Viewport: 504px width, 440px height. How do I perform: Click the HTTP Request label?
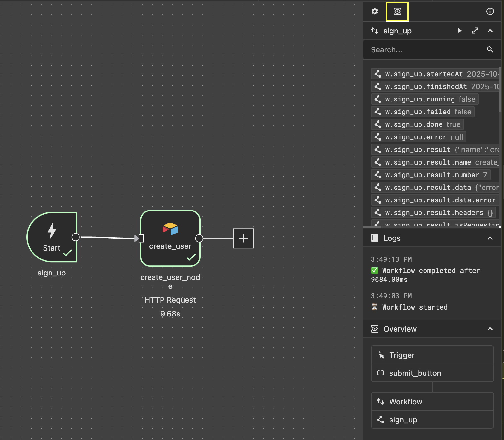[x=170, y=300]
